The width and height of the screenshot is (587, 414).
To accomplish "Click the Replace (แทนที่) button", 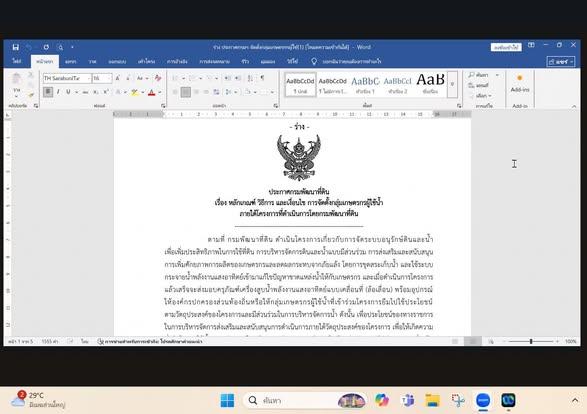I will pyautogui.click(x=478, y=85).
